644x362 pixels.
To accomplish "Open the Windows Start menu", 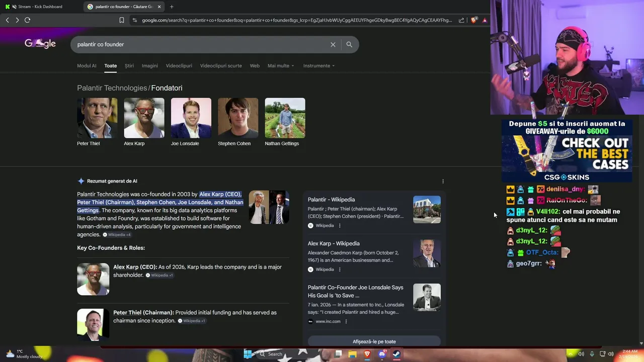I will point(248,354).
